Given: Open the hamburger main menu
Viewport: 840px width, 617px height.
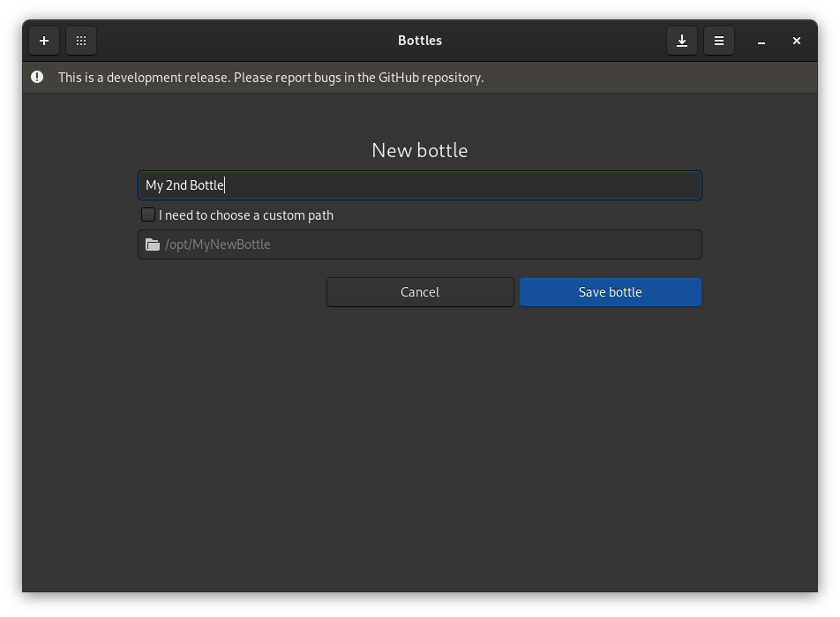Looking at the screenshot, I should click(719, 41).
